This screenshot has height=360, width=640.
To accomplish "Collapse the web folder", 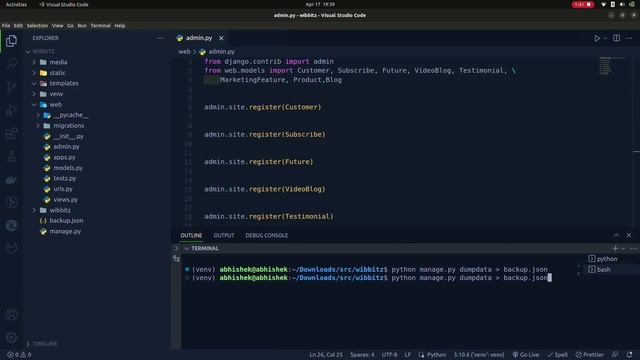I will click(x=56, y=104).
